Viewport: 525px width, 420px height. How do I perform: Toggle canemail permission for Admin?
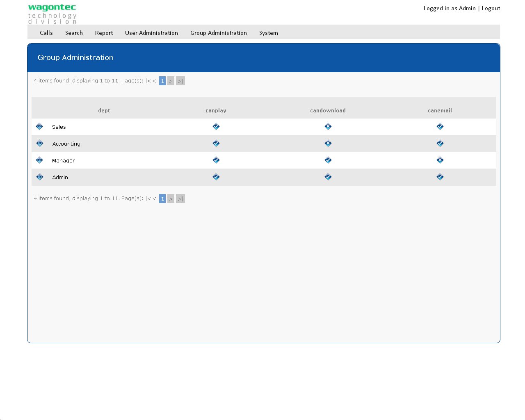coord(440,177)
